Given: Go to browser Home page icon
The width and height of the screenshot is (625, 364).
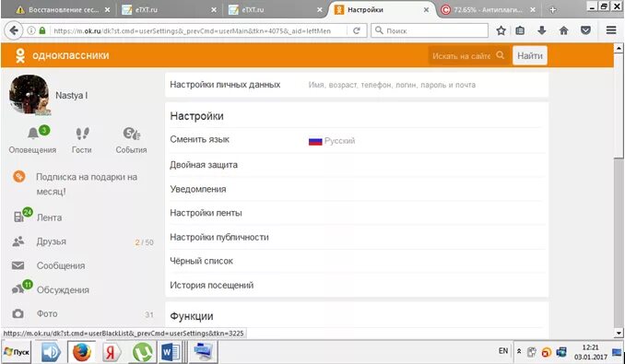Looking at the screenshot, I should point(563,30).
